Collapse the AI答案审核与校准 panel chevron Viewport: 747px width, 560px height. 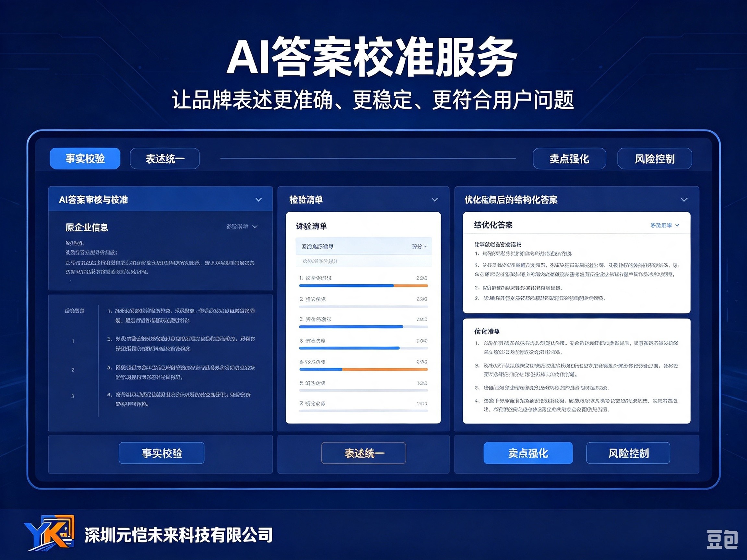(259, 200)
